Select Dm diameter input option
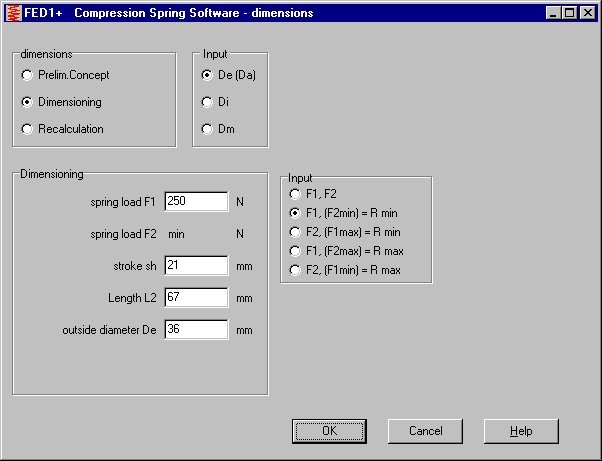602x461 pixels. pyautogui.click(x=208, y=129)
